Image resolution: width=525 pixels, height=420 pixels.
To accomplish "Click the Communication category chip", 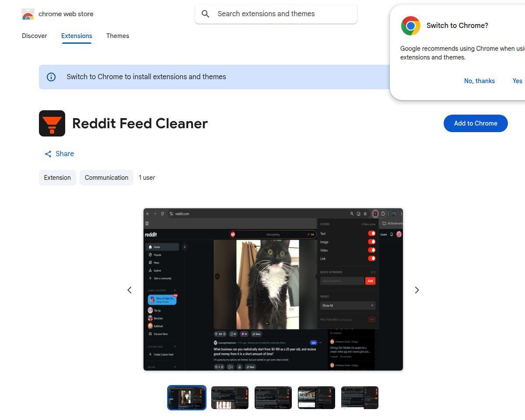I will (x=106, y=178).
